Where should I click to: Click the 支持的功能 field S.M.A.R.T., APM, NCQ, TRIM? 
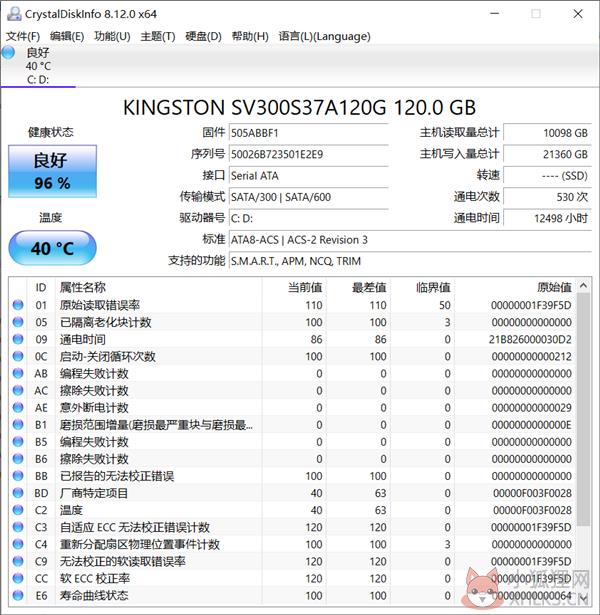point(410,261)
